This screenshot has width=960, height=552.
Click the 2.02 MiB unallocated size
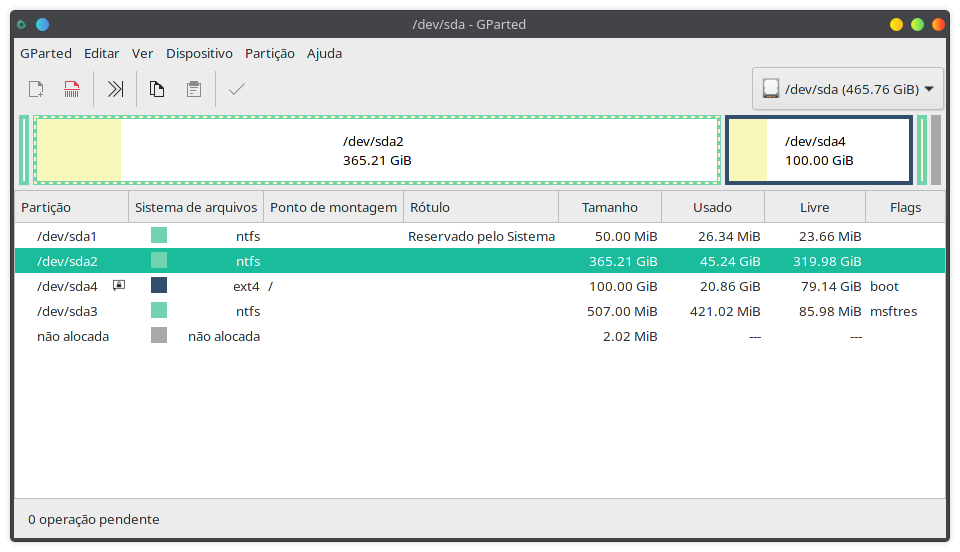point(630,335)
